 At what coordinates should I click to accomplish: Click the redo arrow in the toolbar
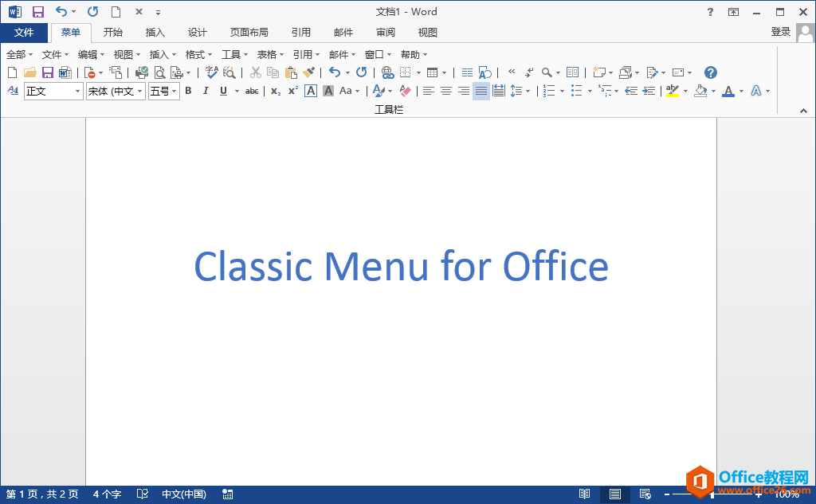[361, 72]
